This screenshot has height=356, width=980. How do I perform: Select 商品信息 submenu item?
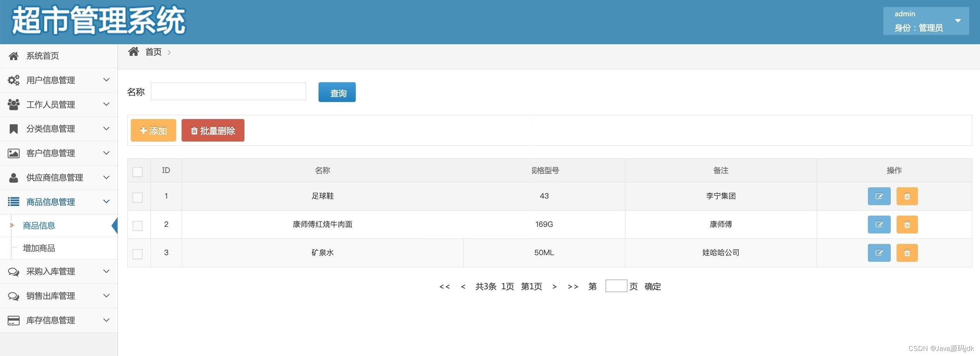point(39,226)
